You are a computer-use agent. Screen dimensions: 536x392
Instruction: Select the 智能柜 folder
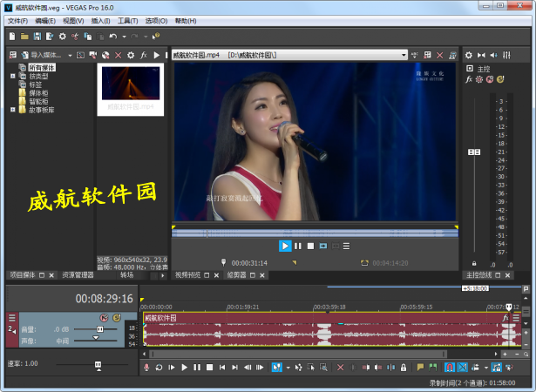pyautogui.click(x=38, y=101)
